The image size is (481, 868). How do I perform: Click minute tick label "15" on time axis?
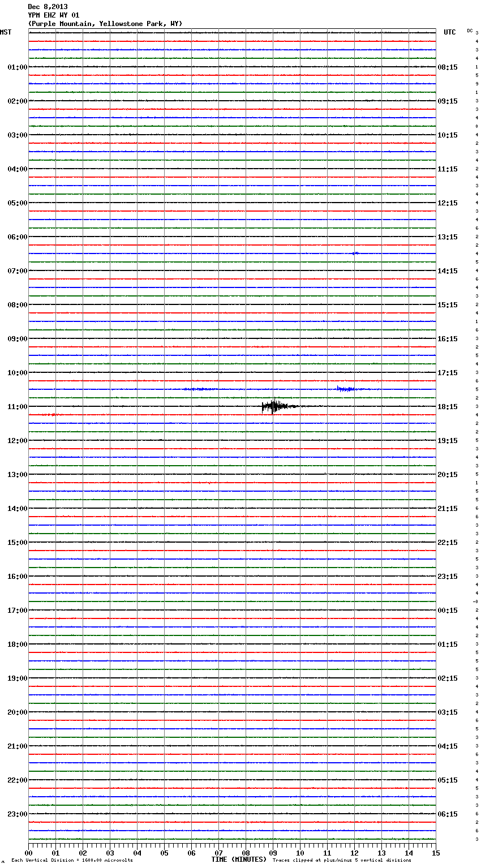[x=436, y=853]
